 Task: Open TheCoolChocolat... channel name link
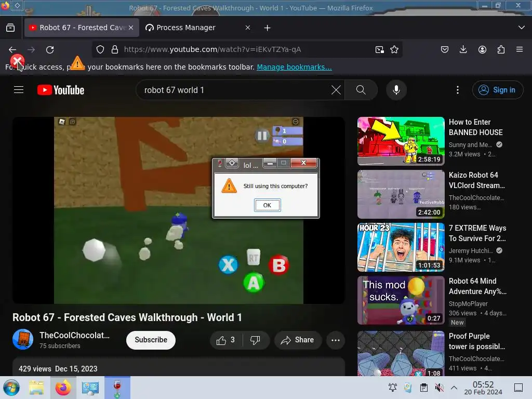pyautogui.click(x=75, y=335)
